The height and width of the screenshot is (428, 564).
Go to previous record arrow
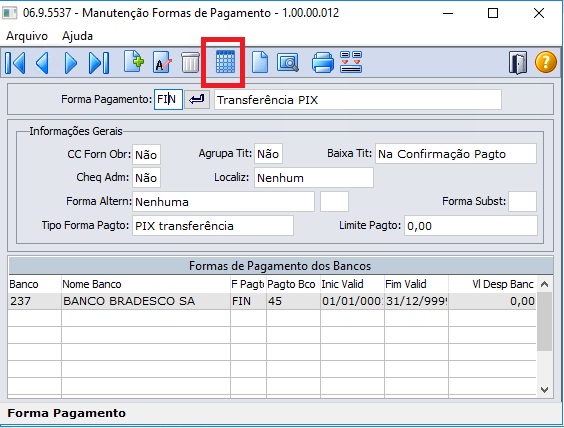pyautogui.click(x=42, y=63)
